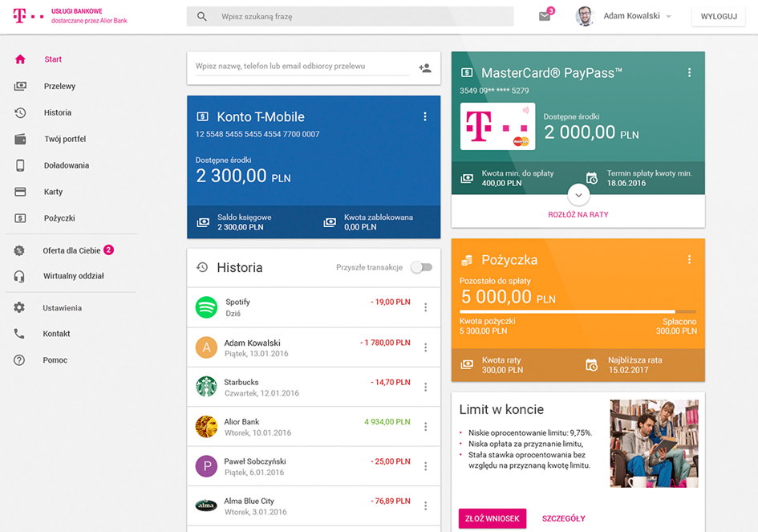Click the Przelewy money icon in sidebar

tap(20, 86)
